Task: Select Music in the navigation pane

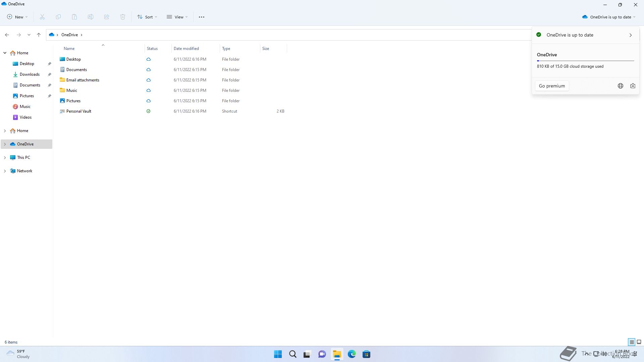Action: pyautogui.click(x=25, y=107)
